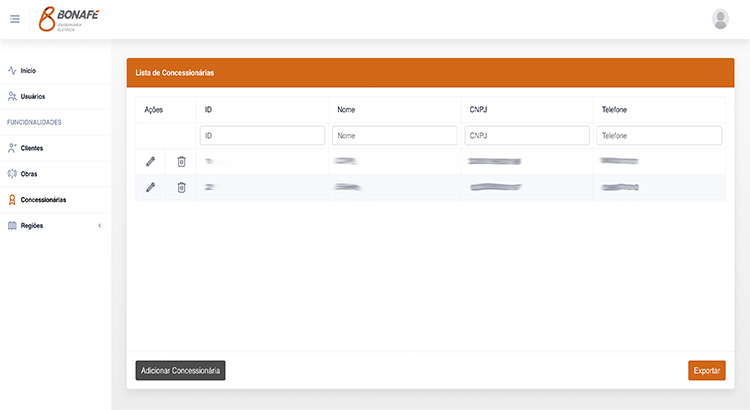Click the Adicionar Concessionária button
Viewport: 750px width, 410px height.
tap(180, 370)
